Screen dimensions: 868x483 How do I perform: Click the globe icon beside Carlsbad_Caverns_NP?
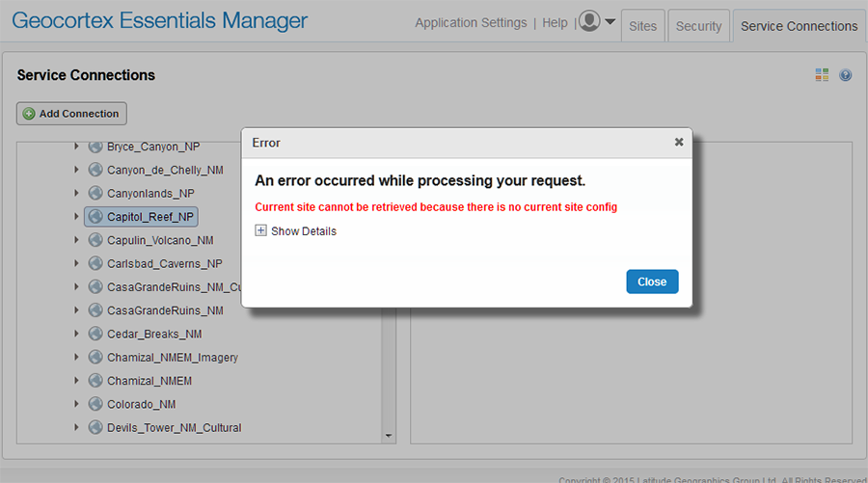pos(95,263)
